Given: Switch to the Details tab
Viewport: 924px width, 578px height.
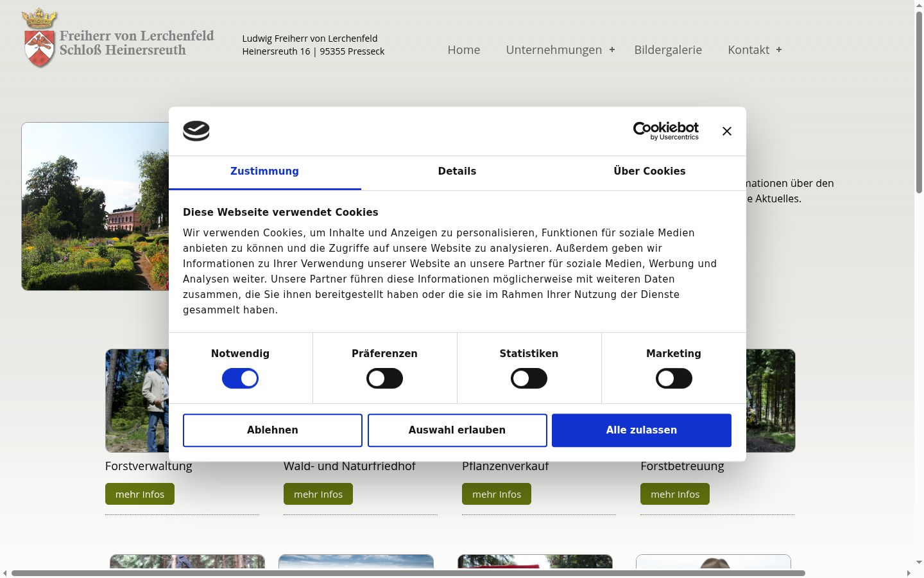Looking at the screenshot, I should tap(458, 172).
